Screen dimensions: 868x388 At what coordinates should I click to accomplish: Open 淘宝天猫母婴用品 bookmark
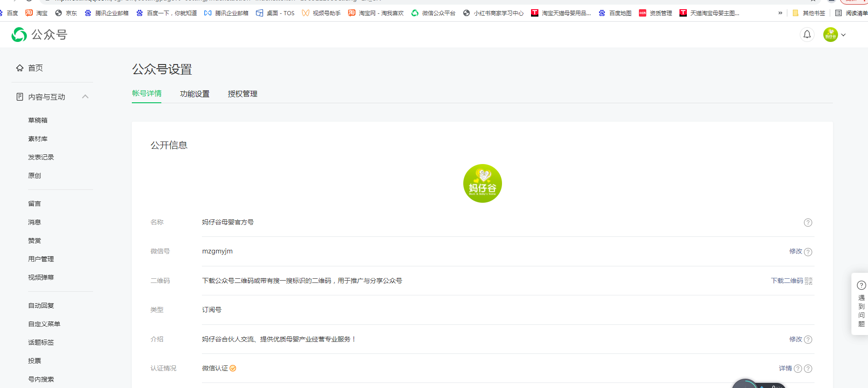click(x=561, y=13)
